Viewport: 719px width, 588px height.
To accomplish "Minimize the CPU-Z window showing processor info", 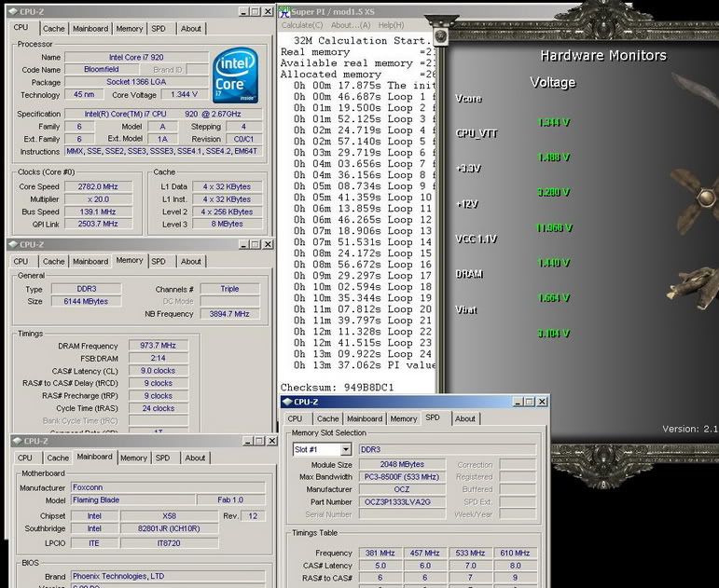I will tap(242, 11).
